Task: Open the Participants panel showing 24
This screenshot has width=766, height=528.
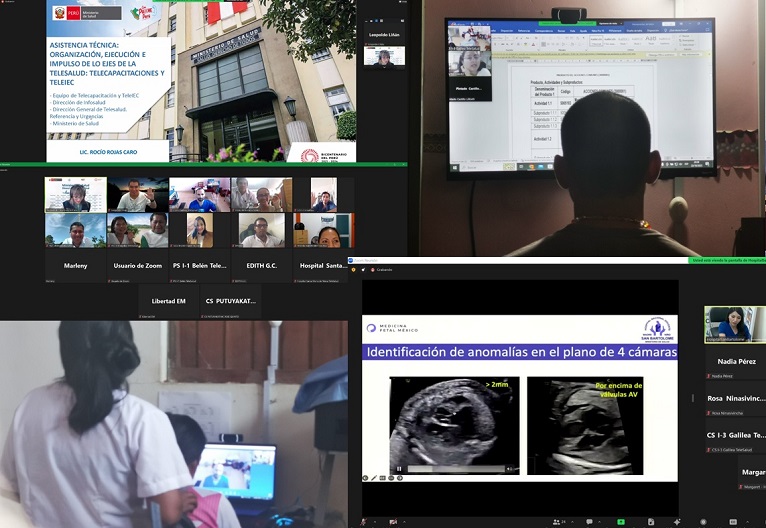Action: (560, 522)
